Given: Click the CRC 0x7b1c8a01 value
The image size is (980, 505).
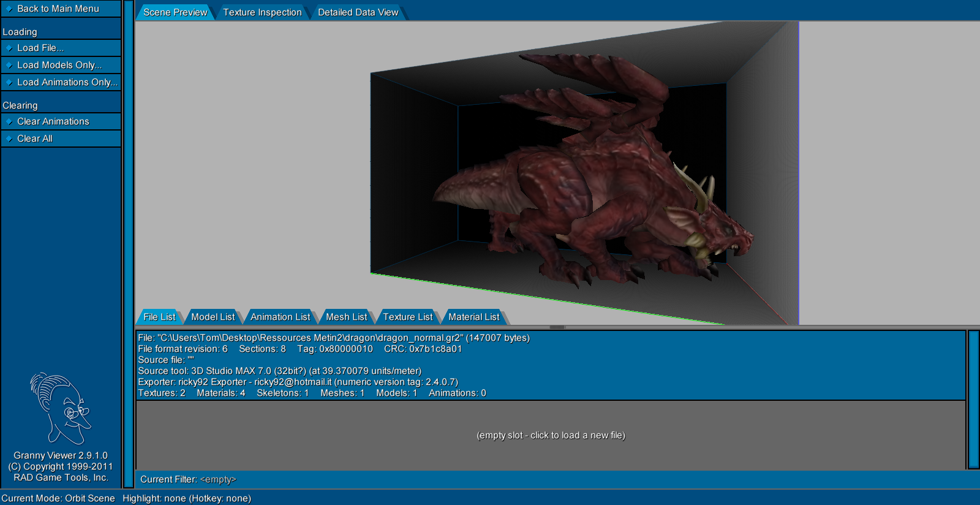Looking at the screenshot, I should click(x=423, y=349).
